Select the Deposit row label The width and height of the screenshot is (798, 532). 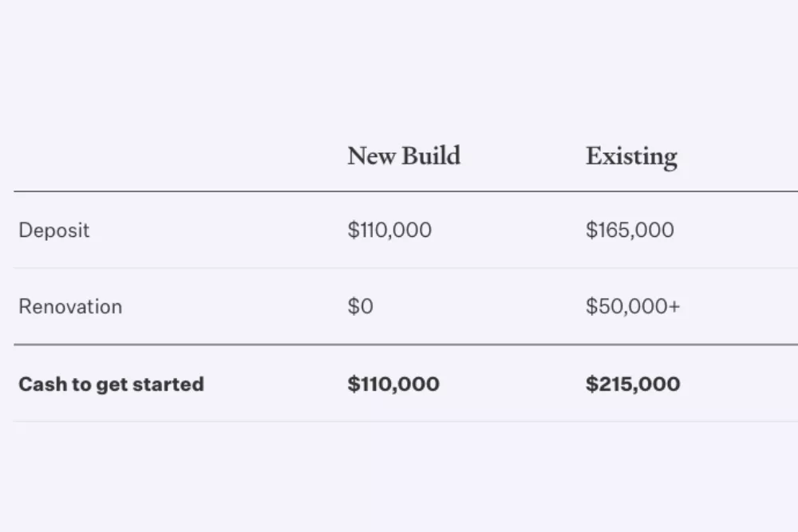click(x=54, y=231)
